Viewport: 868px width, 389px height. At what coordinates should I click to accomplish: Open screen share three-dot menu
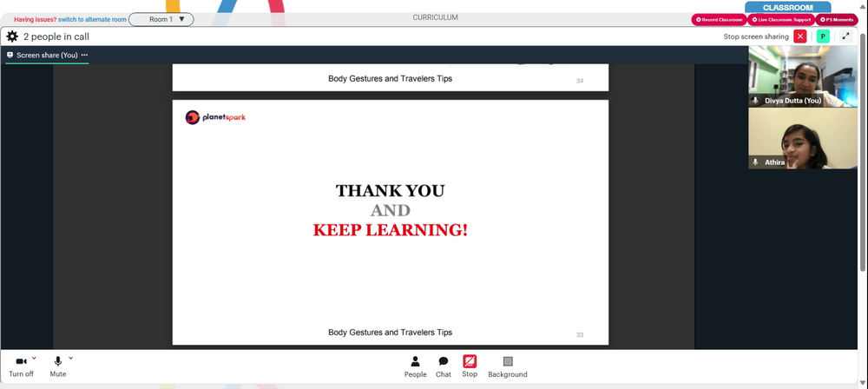click(x=84, y=55)
